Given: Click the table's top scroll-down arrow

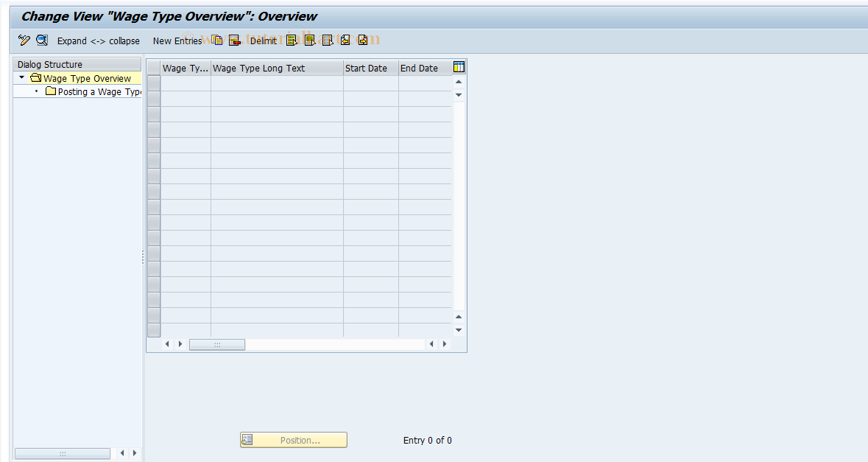Looking at the screenshot, I should coord(459,95).
